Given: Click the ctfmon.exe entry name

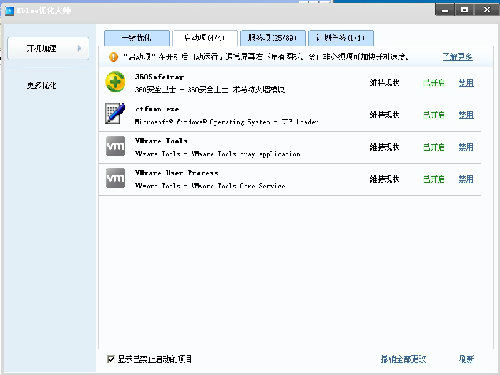Looking at the screenshot, I should [x=157, y=109].
